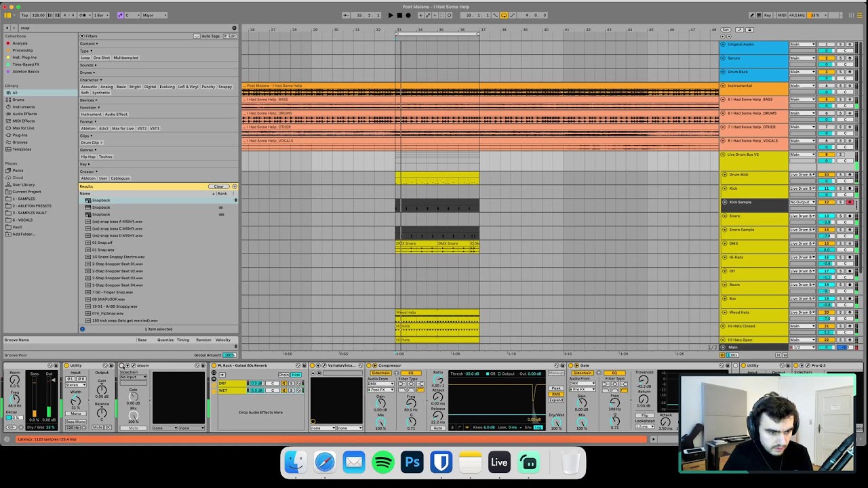Image resolution: width=868 pixels, height=488 pixels.
Task: Open Finder from the Dock
Action: coord(296,463)
